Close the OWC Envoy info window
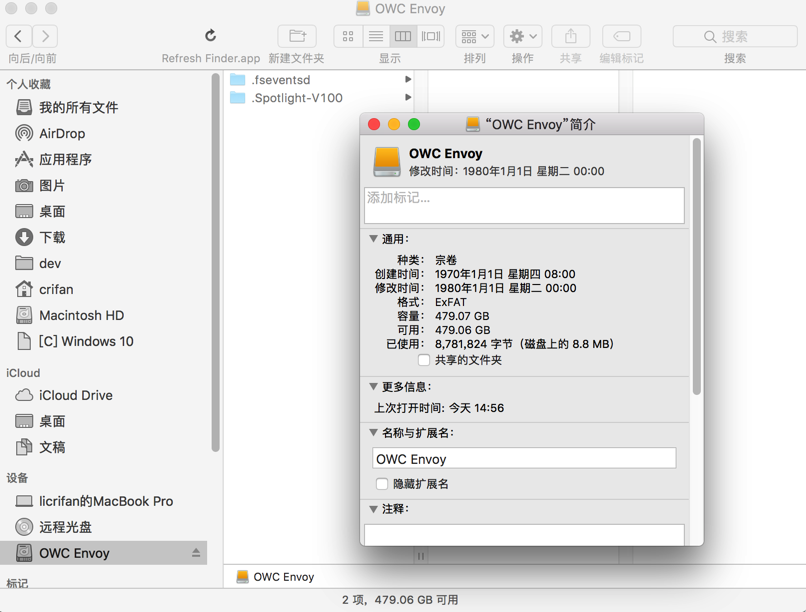 point(374,124)
